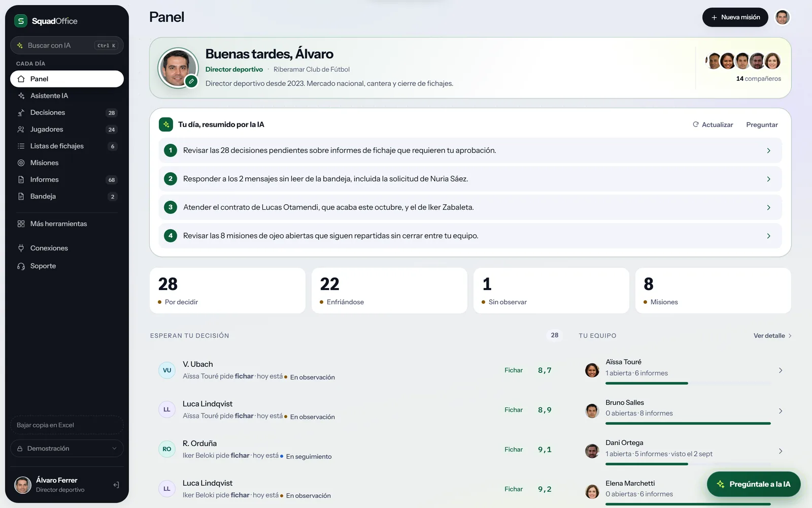Screen dimensions: 812x508
Task: Open Bruno Salles team row chevron
Action: coord(781,410)
